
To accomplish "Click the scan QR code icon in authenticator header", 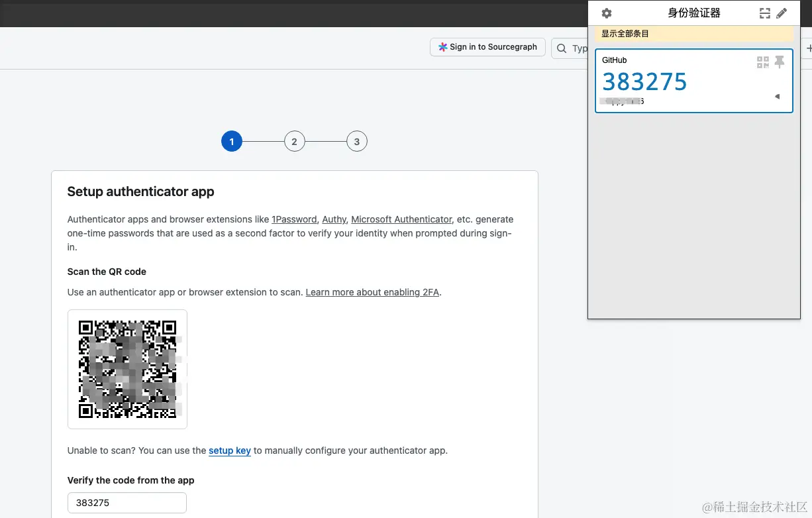I will (x=765, y=13).
